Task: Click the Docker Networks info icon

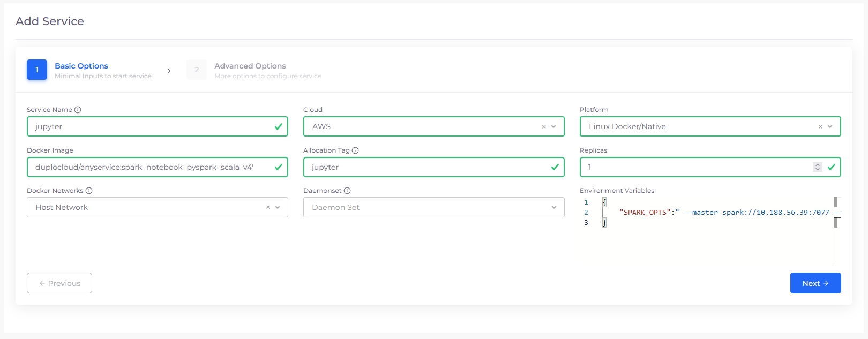Action: 89,191
